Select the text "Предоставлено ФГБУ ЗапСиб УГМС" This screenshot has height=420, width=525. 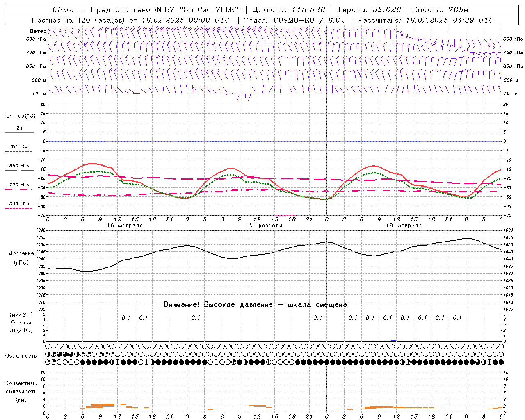pyautogui.click(x=165, y=10)
